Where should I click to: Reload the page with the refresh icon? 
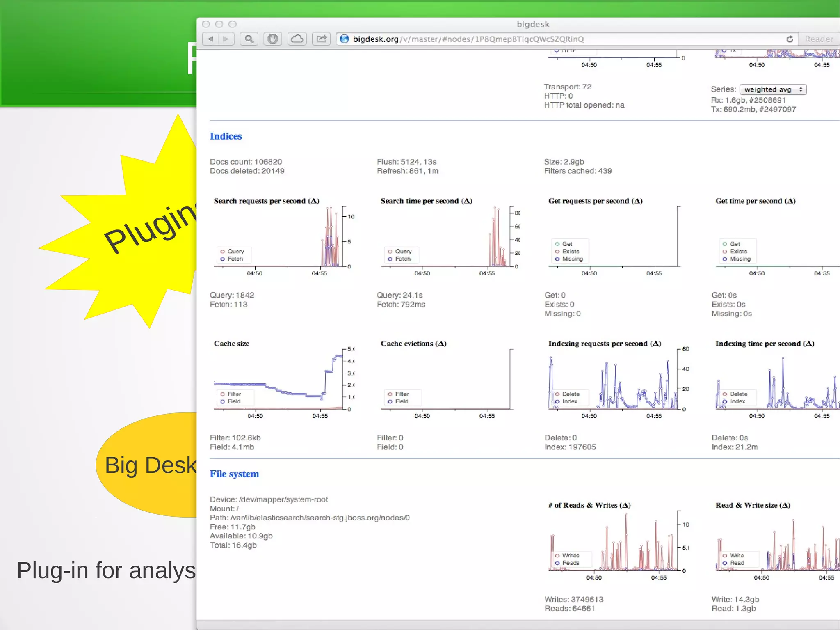point(790,39)
